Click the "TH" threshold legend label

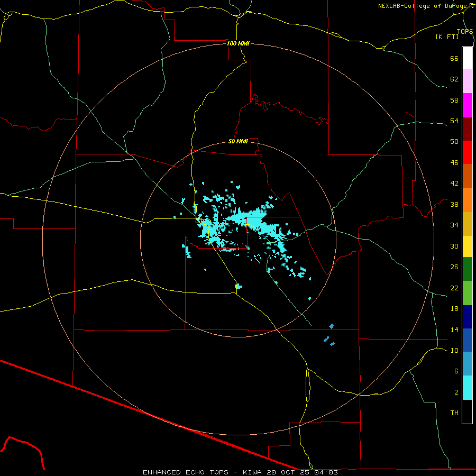click(x=454, y=413)
